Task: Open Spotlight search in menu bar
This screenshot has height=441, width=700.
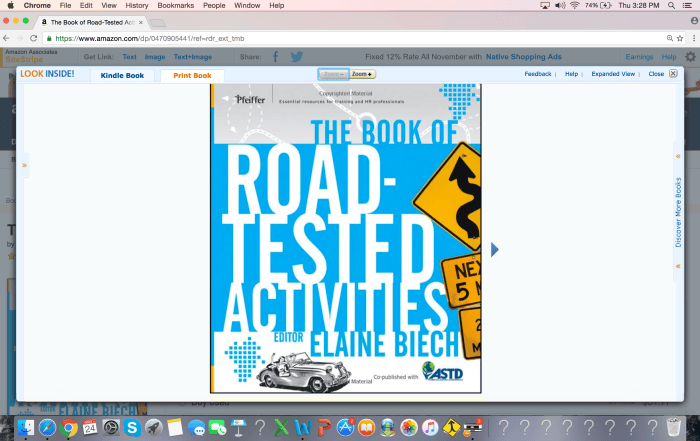Action: click(x=671, y=5)
